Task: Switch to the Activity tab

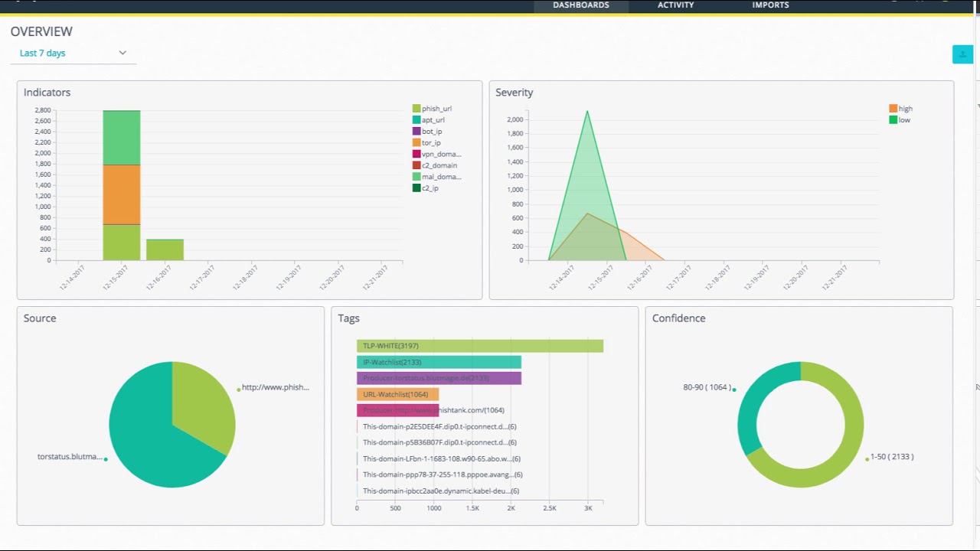Action: pos(675,5)
